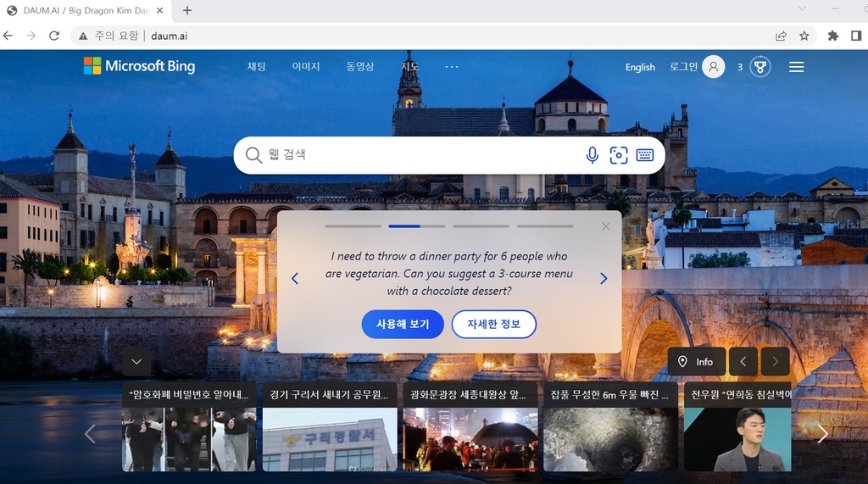Click the 자세한 정보 button
Image resolution: width=868 pixels, height=484 pixels.
pyautogui.click(x=493, y=324)
